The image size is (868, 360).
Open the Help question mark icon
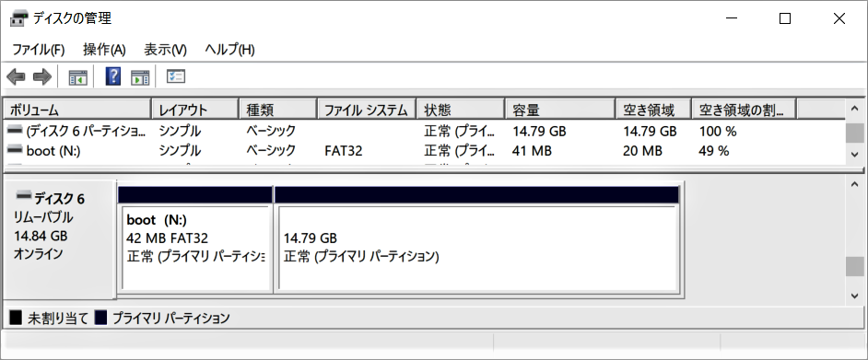coord(113,76)
